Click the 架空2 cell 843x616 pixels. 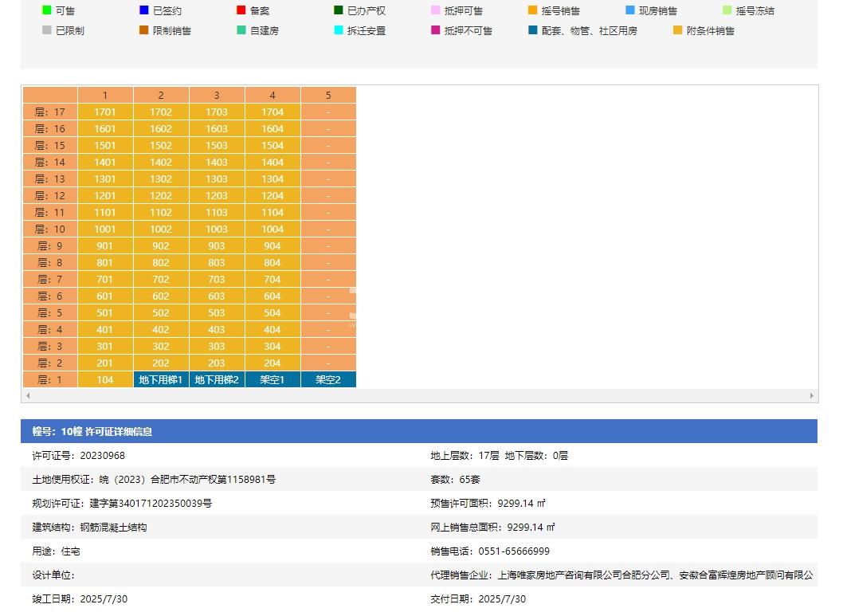pos(328,379)
